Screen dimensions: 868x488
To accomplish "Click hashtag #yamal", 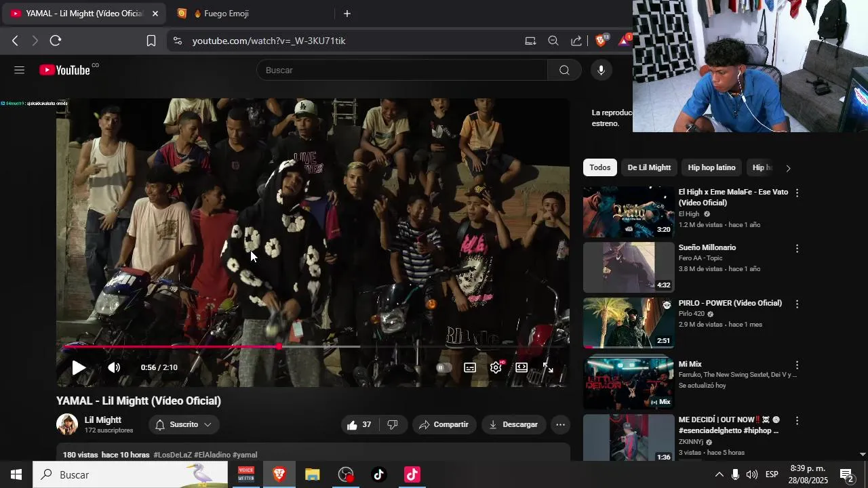I will tap(245, 455).
